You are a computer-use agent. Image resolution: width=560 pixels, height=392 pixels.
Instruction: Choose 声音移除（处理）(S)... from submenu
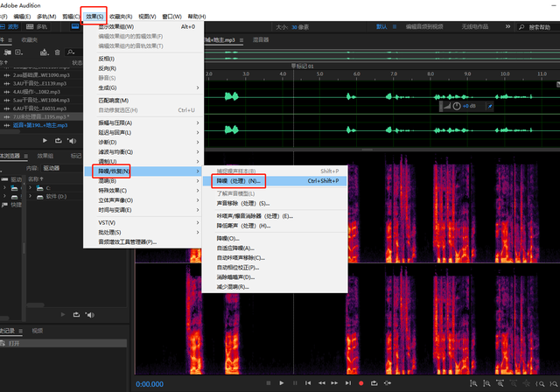coord(275,203)
